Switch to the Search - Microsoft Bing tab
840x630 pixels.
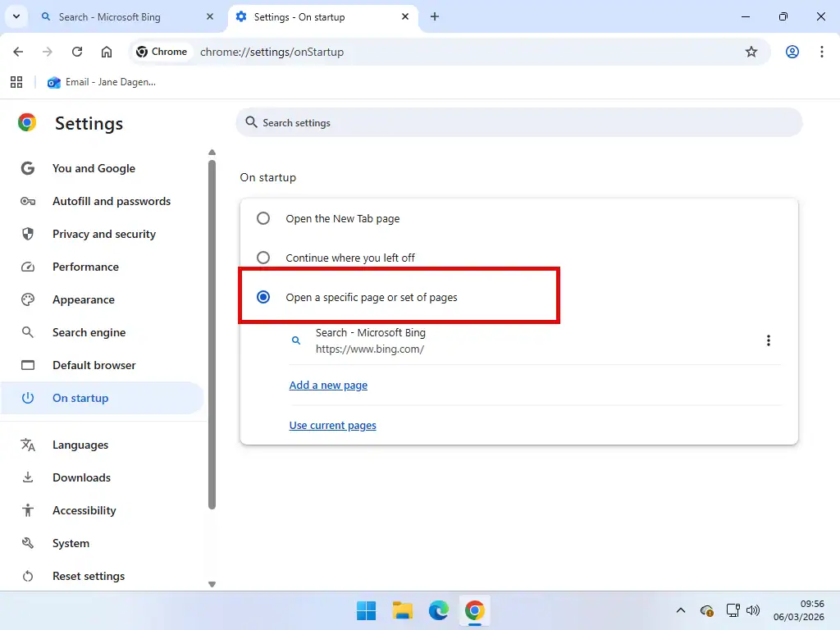123,16
